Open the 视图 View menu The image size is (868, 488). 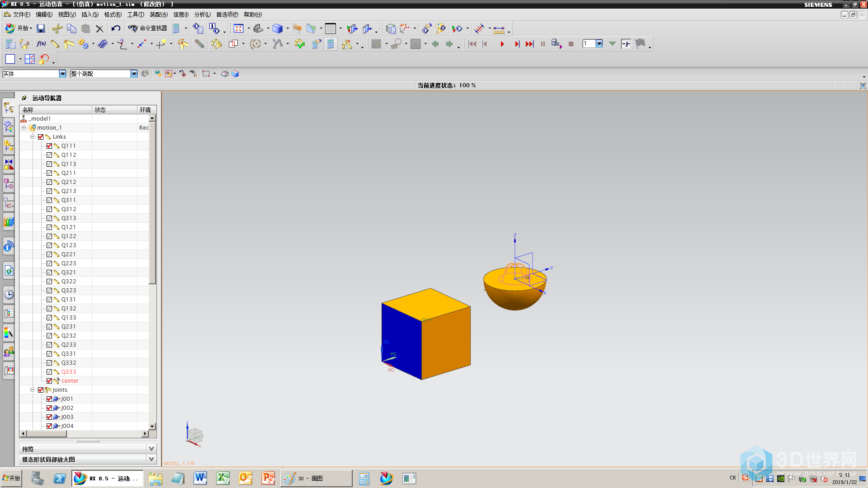pyautogui.click(x=67, y=14)
